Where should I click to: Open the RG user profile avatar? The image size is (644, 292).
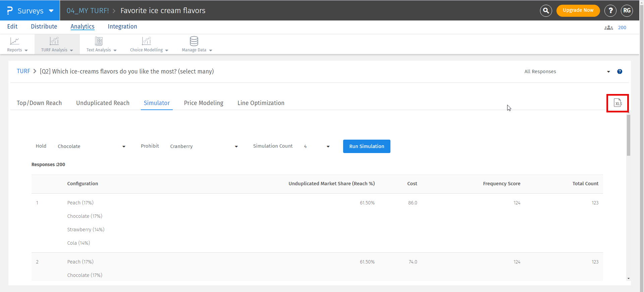tap(627, 11)
